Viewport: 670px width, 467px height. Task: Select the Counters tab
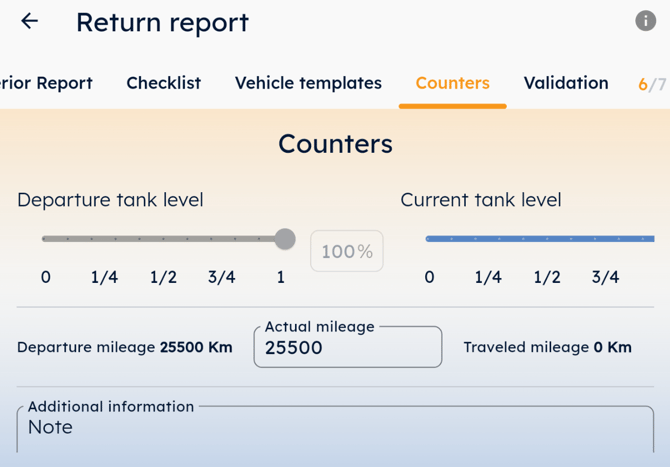[452, 83]
